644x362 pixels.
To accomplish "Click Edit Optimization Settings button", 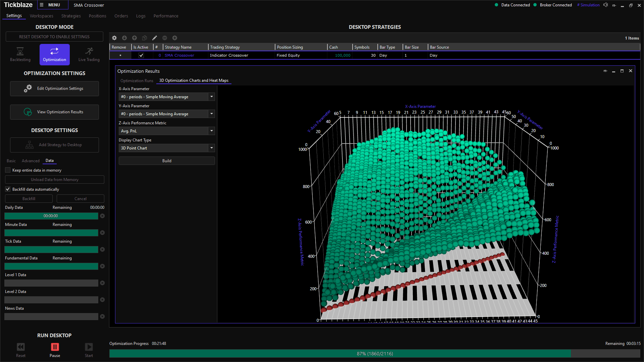I will tap(54, 88).
